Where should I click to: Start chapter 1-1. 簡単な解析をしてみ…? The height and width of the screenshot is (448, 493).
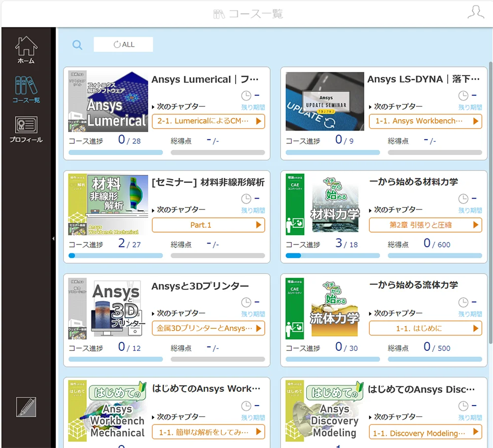tap(209, 432)
